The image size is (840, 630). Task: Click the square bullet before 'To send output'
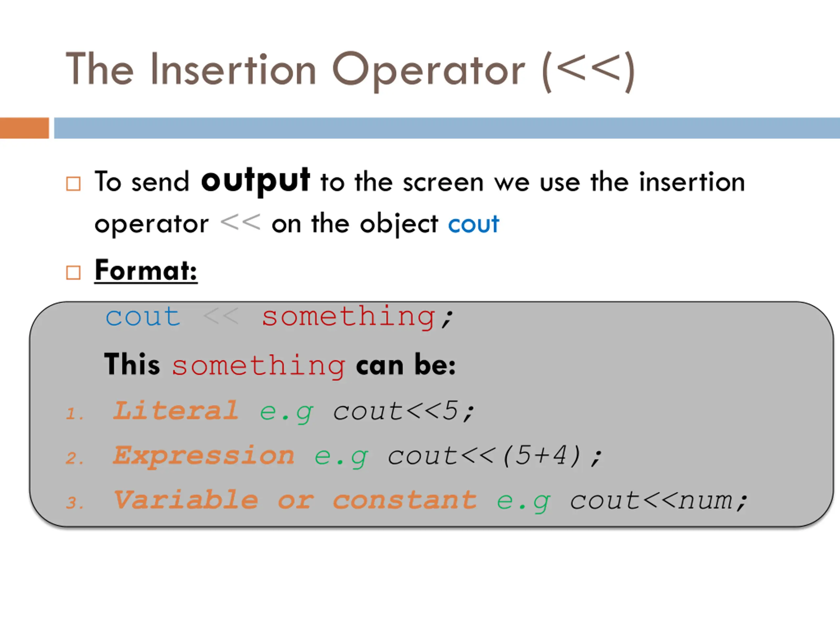[73, 184]
